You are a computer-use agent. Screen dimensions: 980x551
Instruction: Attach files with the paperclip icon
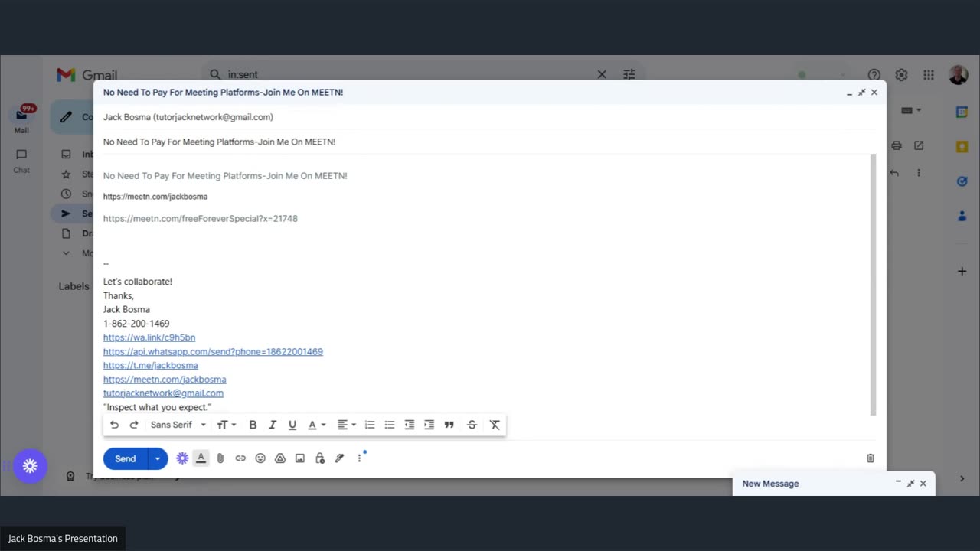point(220,458)
